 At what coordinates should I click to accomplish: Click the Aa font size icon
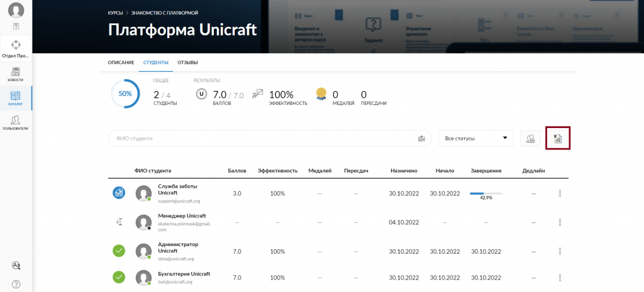(x=16, y=266)
